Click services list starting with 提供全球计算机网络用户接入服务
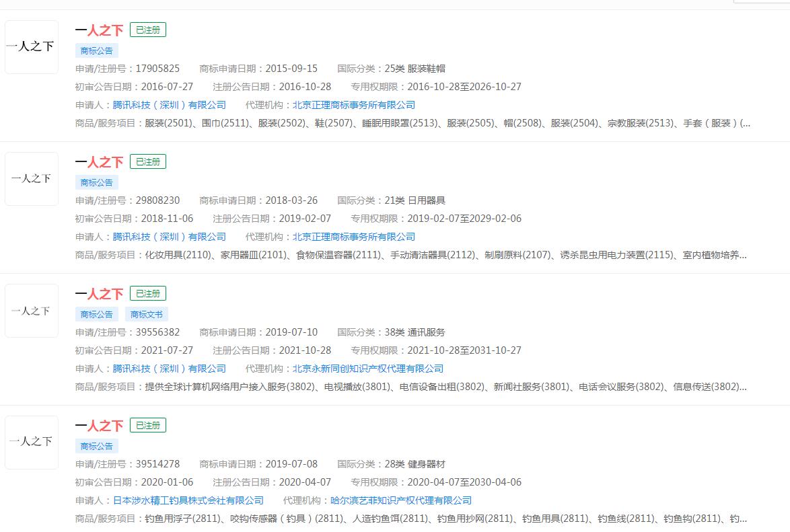Screen dimensions: 790x532 pyautogui.click(x=446, y=387)
